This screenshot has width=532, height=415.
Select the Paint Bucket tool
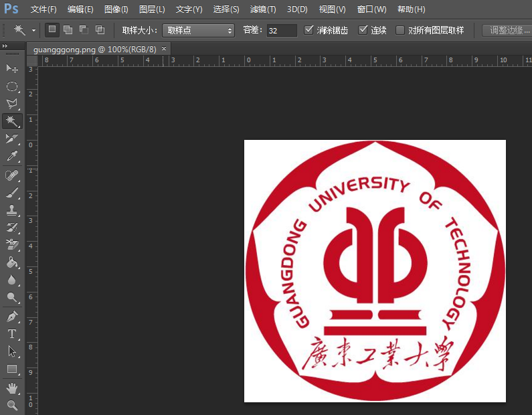[12, 262]
